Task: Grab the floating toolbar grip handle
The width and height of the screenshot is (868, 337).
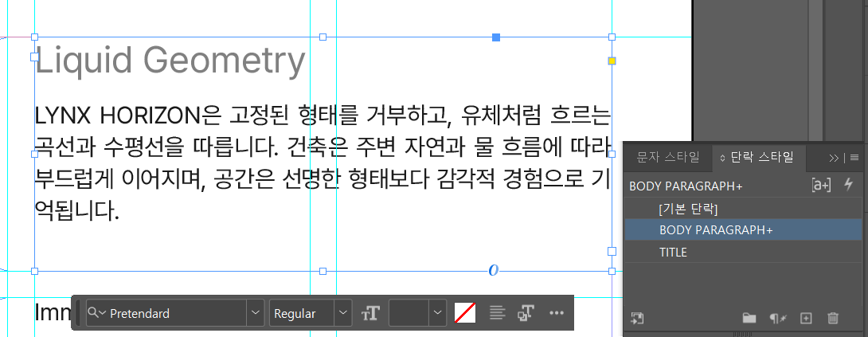Action: [78, 313]
